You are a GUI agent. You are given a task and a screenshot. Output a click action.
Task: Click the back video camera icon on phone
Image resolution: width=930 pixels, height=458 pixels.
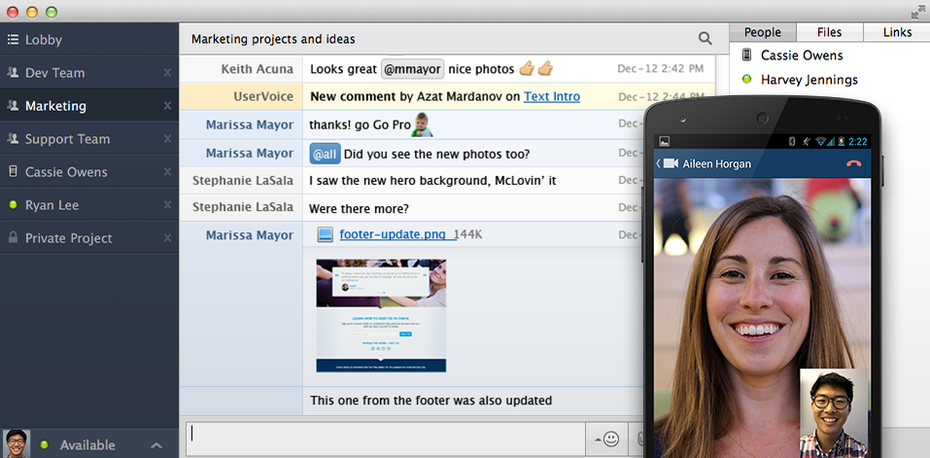[667, 164]
